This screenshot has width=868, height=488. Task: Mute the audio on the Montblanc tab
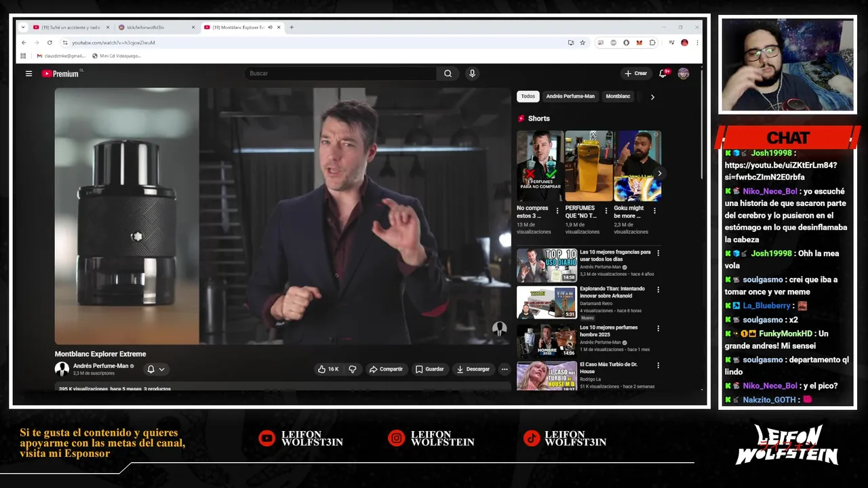pyautogui.click(x=270, y=27)
